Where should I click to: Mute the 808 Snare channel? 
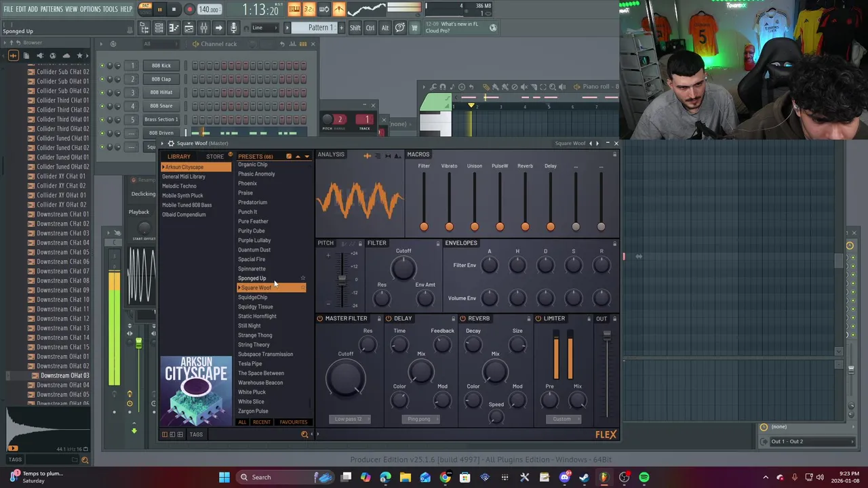point(102,106)
